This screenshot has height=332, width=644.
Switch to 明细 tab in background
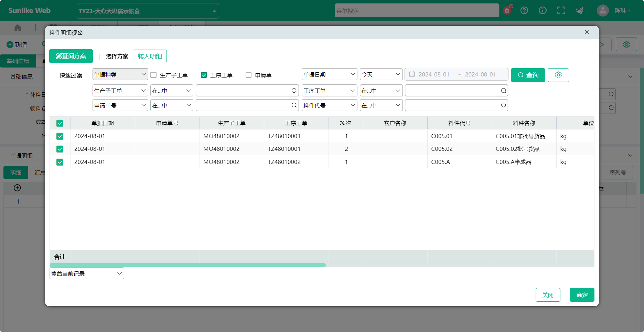16,173
